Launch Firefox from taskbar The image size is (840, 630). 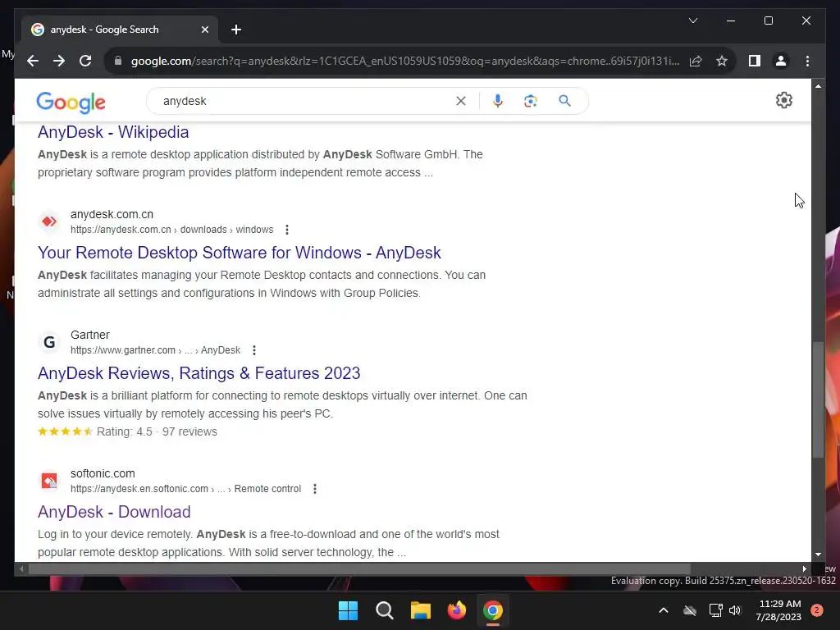tap(456, 610)
